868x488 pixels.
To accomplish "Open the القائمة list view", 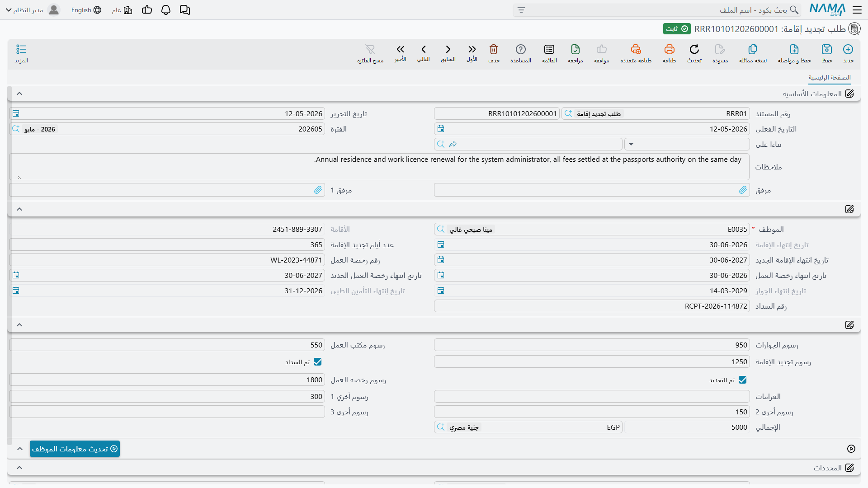I will point(549,53).
